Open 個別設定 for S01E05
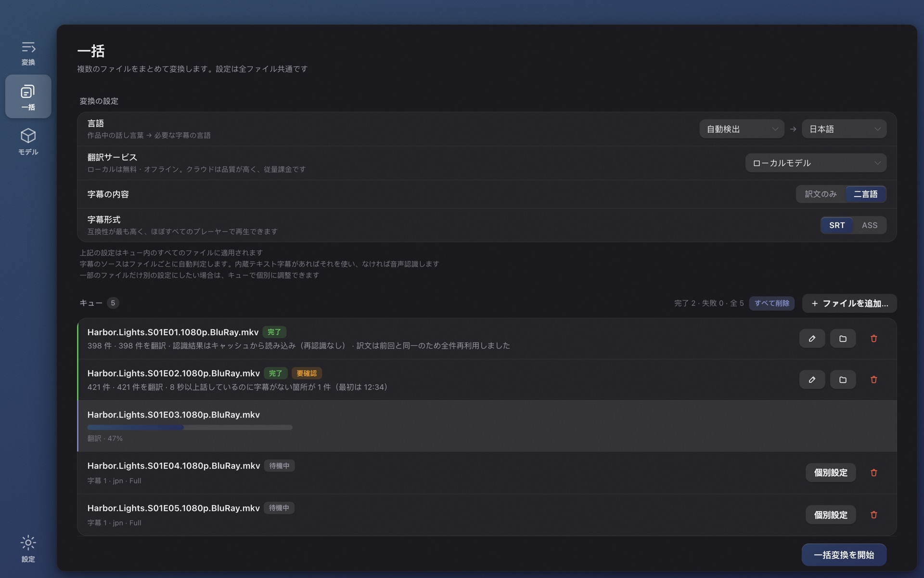Viewport: 924px width, 578px height. pyautogui.click(x=830, y=515)
